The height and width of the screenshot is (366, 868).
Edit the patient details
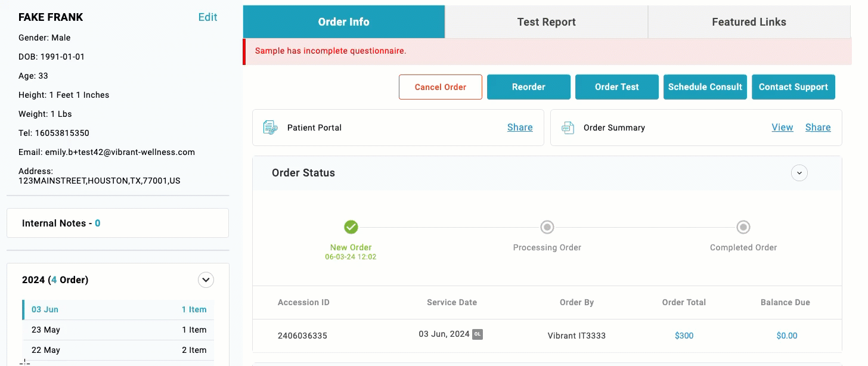click(207, 17)
